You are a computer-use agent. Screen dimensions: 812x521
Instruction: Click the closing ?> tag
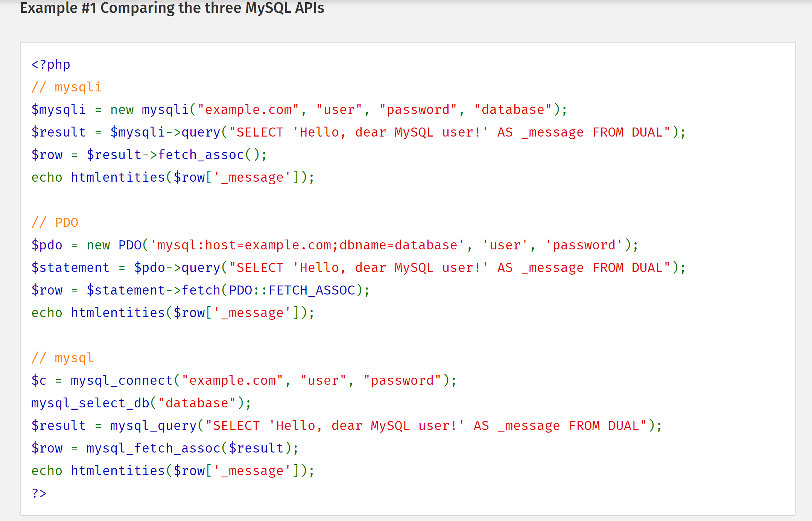(x=39, y=493)
